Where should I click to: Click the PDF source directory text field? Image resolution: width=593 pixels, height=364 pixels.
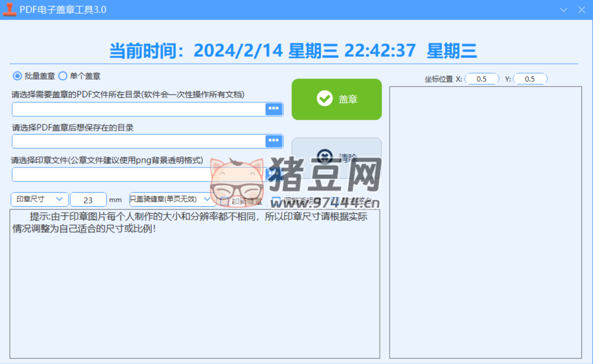(x=138, y=109)
